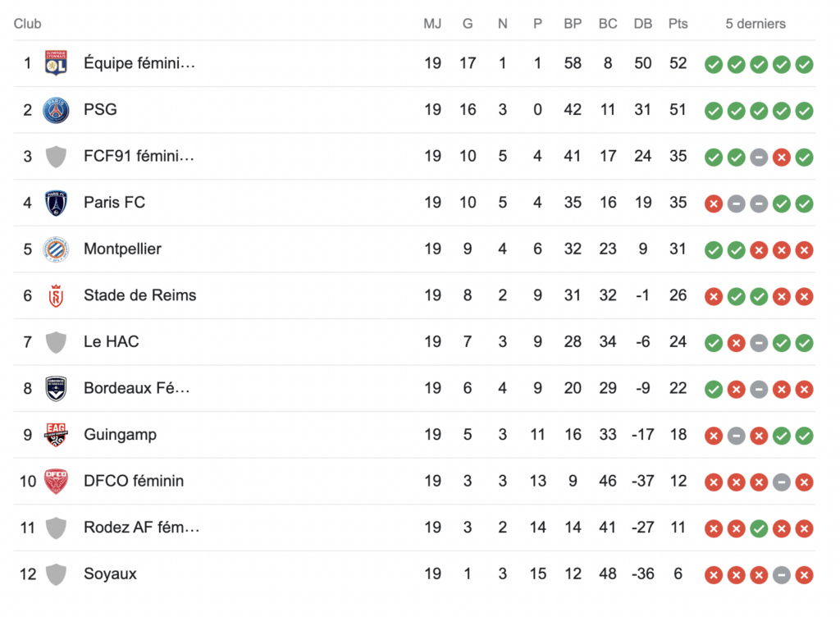This screenshot has width=840, height=617.
Task: Click the Stade de Reims crest
Action: pyautogui.click(x=57, y=296)
